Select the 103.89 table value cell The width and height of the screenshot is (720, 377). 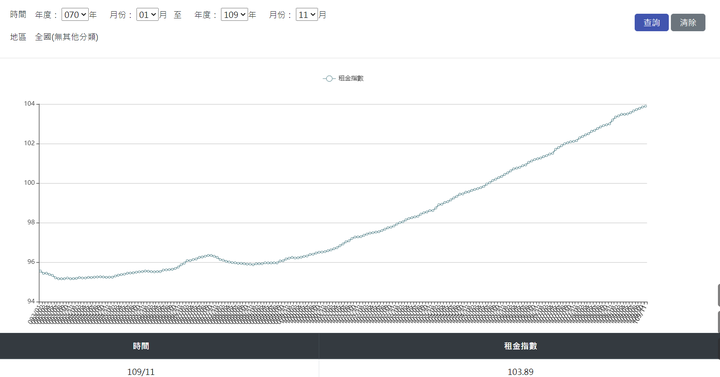520,371
